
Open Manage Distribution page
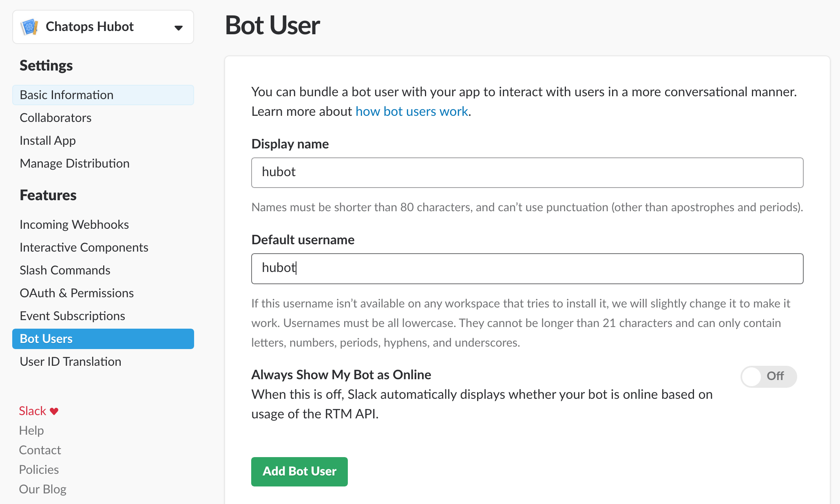coord(75,164)
